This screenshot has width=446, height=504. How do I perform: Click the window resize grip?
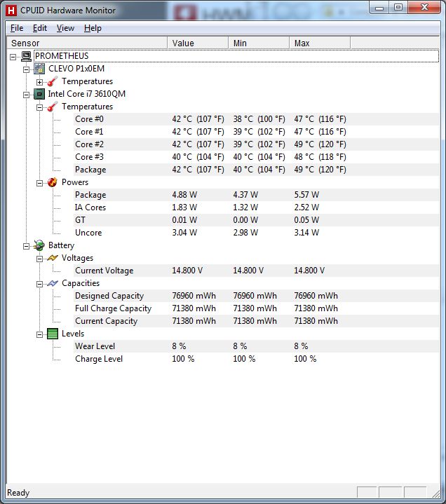435,493
